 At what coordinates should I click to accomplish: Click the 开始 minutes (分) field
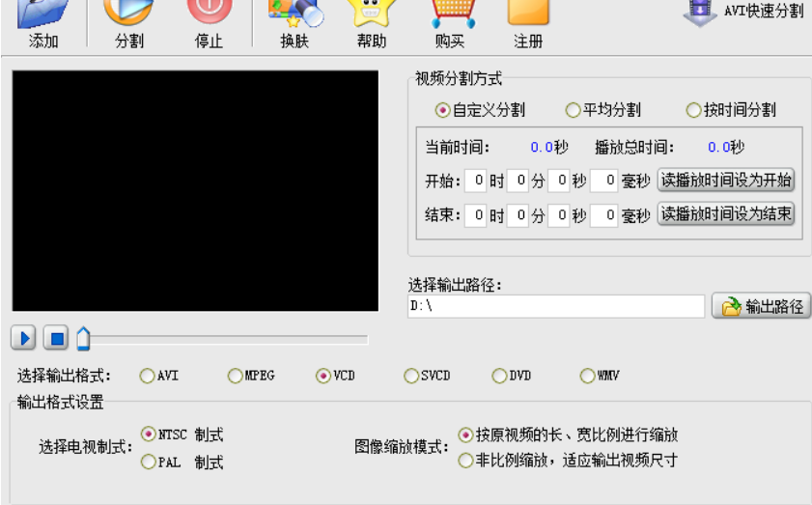(x=518, y=181)
